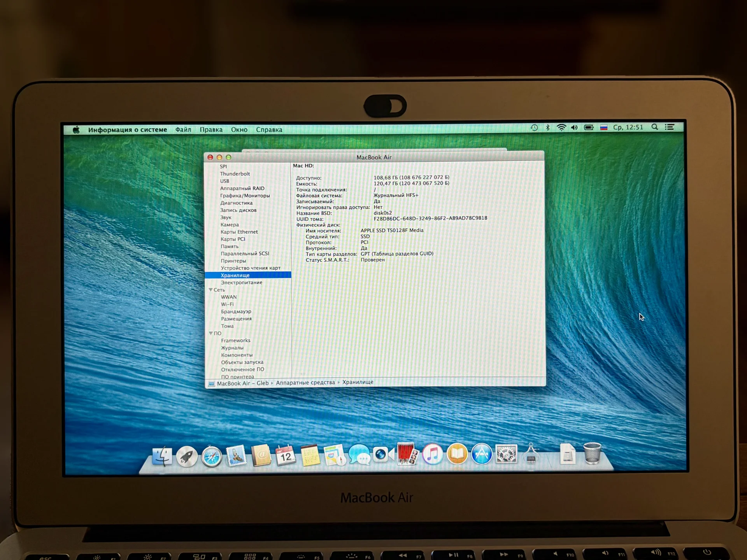Click the battery status icon
The height and width of the screenshot is (560, 747).
(589, 128)
